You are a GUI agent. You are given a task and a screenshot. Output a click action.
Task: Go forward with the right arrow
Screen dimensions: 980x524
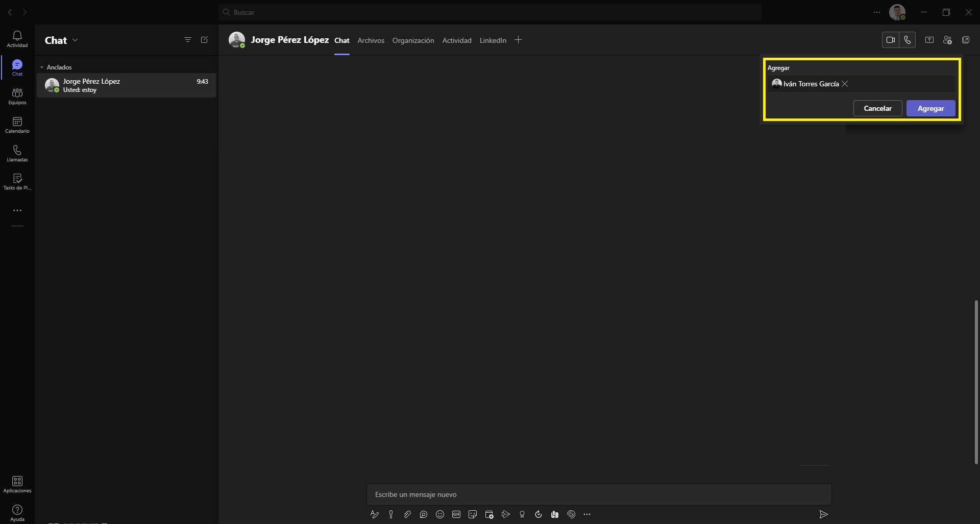(x=24, y=12)
